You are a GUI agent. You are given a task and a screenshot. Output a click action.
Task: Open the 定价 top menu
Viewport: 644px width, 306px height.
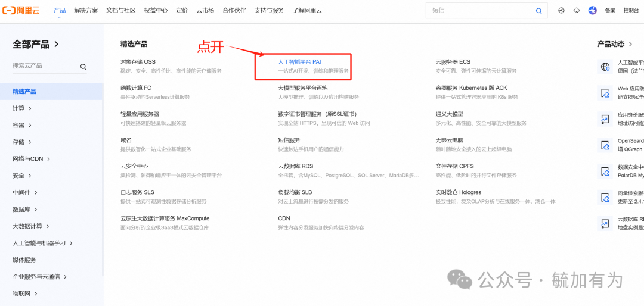(182, 11)
